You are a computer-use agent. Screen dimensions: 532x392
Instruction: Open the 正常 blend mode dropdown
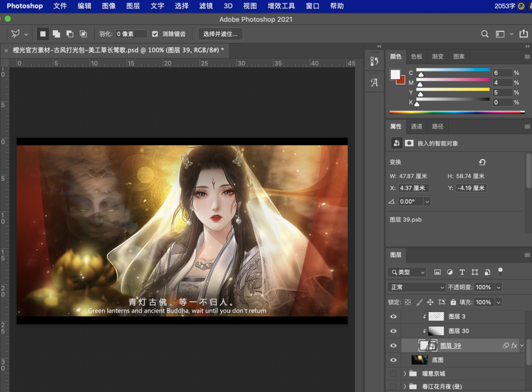click(417, 287)
